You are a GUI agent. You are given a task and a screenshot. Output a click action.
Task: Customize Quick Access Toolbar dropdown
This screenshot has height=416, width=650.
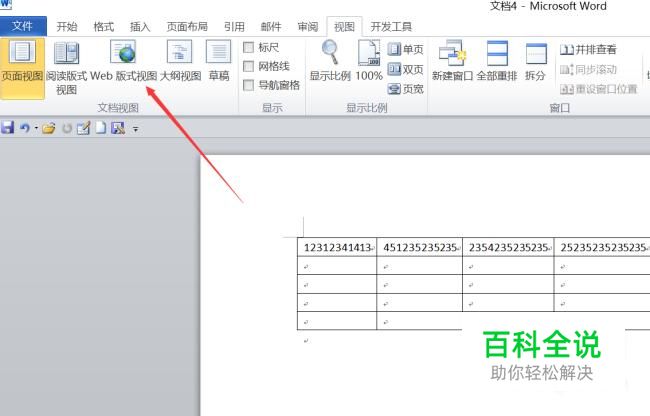135,129
